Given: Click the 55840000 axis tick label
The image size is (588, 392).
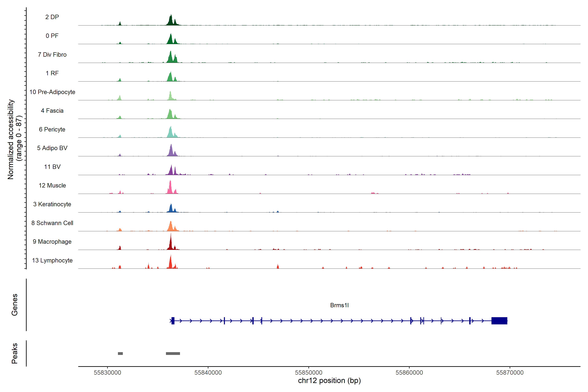Looking at the screenshot, I should click(x=208, y=373).
